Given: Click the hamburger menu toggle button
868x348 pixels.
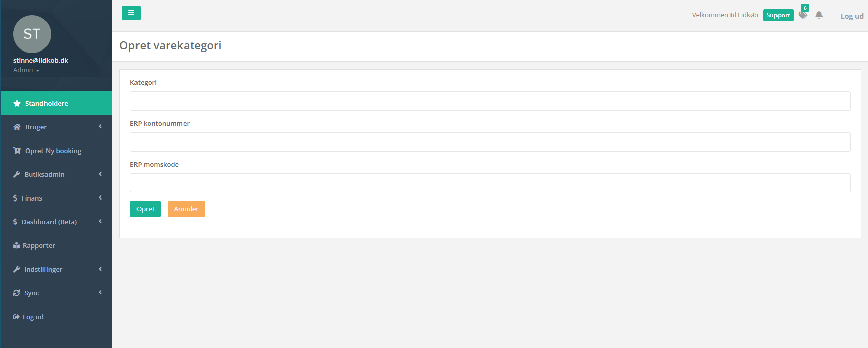Looking at the screenshot, I should (x=131, y=13).
